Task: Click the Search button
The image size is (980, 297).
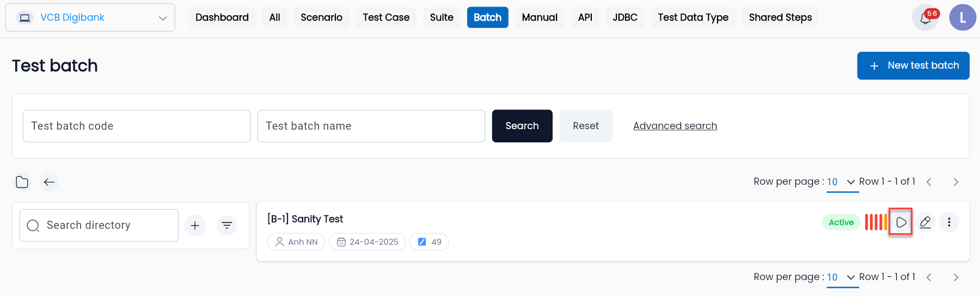Action: [522, 126]
